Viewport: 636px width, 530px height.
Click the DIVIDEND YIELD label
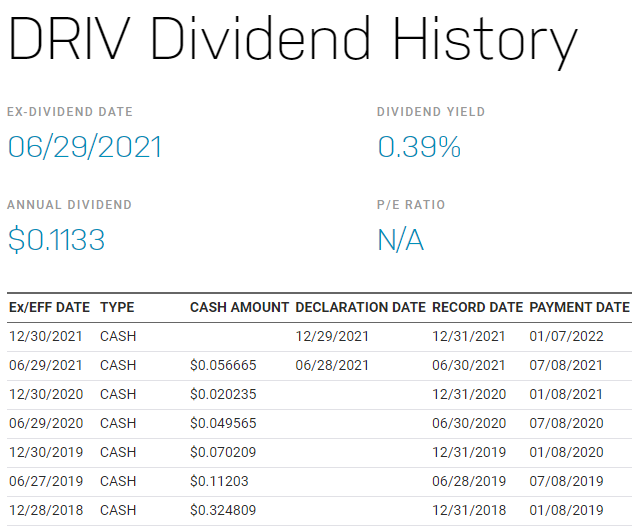(x=431, y=112)
